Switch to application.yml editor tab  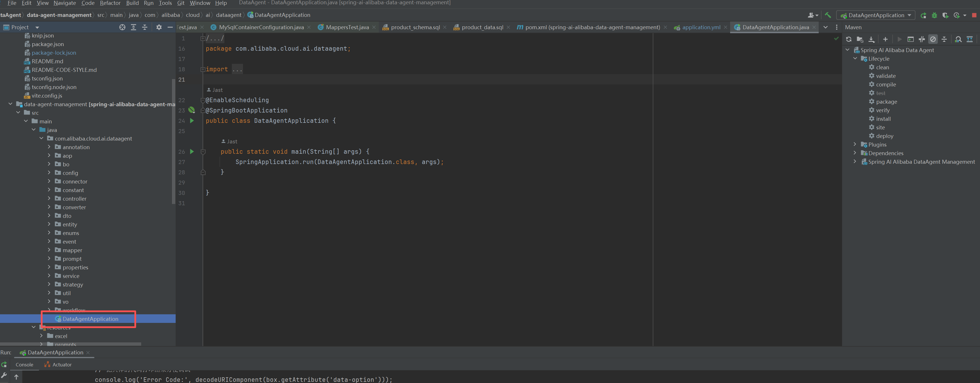click(x=701, y=27)
